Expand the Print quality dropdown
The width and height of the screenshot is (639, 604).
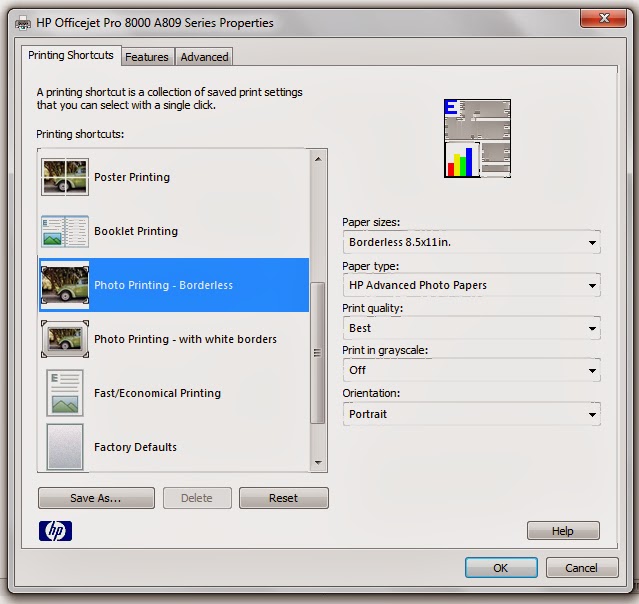click(x=472, y=328)
